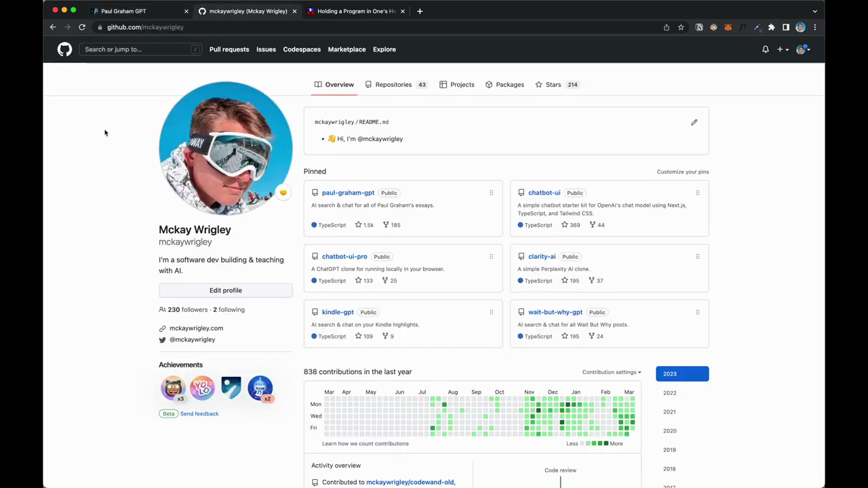Open the paul-graham-gpt stargazers star icon

359,225
